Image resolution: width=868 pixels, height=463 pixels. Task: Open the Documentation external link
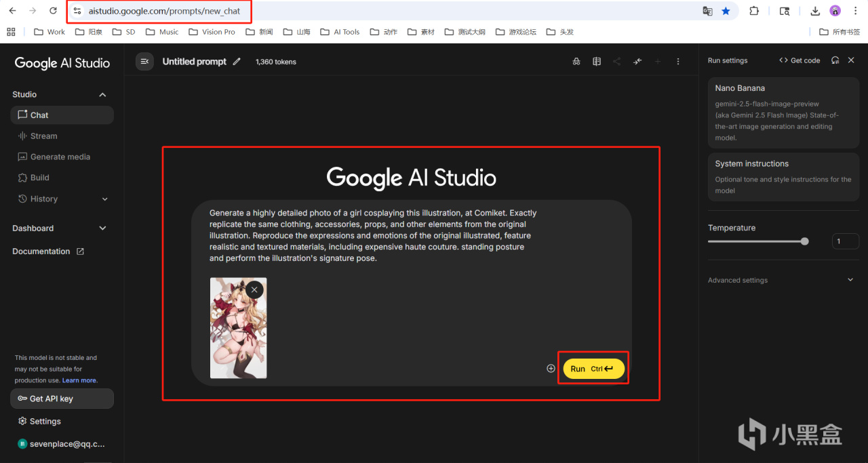48,251
